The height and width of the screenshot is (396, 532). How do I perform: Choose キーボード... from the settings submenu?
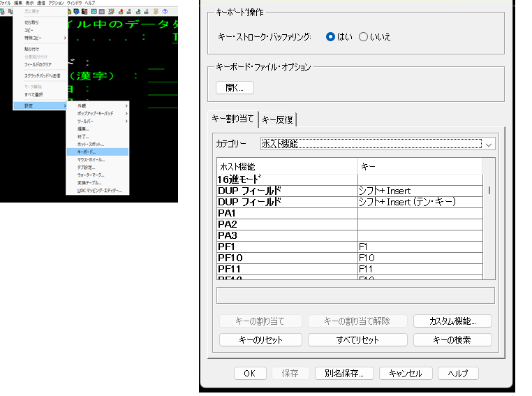(x=87, y=152)
